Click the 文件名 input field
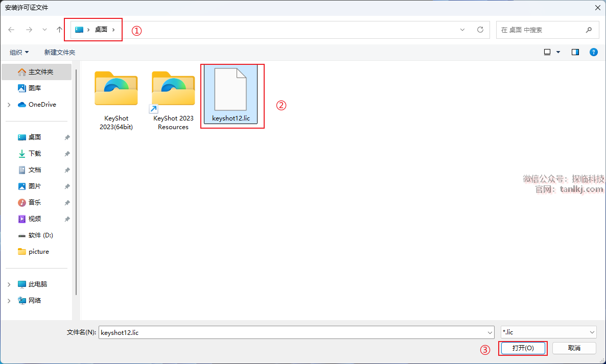Screen dimensions: 606x364 pos(296,332)
